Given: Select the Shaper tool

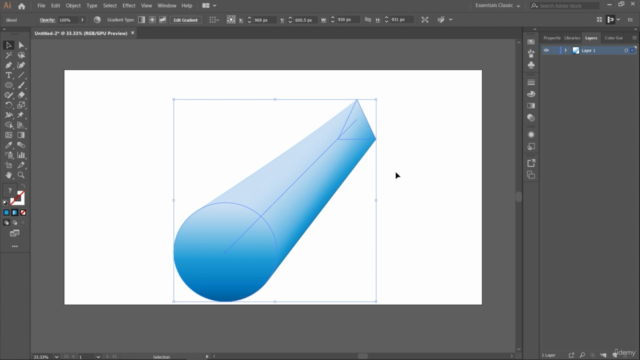Looking at the screenshot, I should pyautogui.click(x=9, y=96).
